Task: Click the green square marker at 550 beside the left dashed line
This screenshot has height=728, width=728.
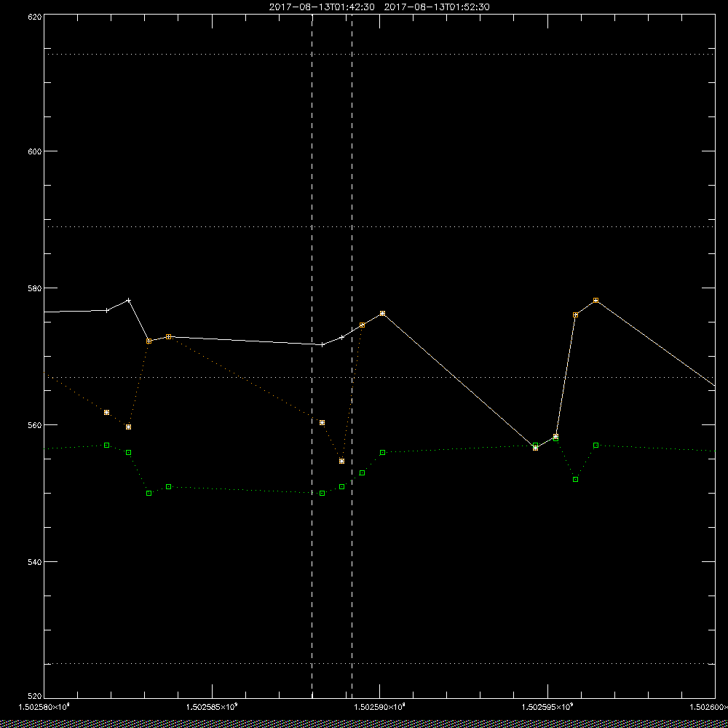Action: click(x=323, y=493)
